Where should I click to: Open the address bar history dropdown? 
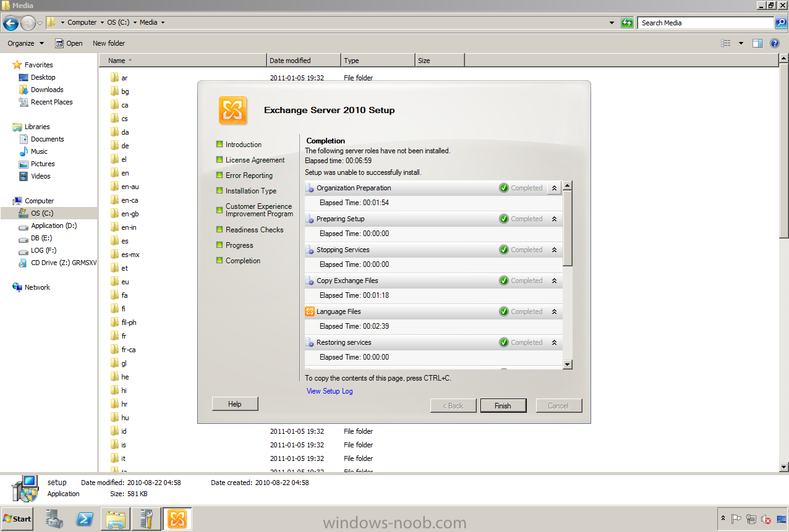tap(612, 23)
